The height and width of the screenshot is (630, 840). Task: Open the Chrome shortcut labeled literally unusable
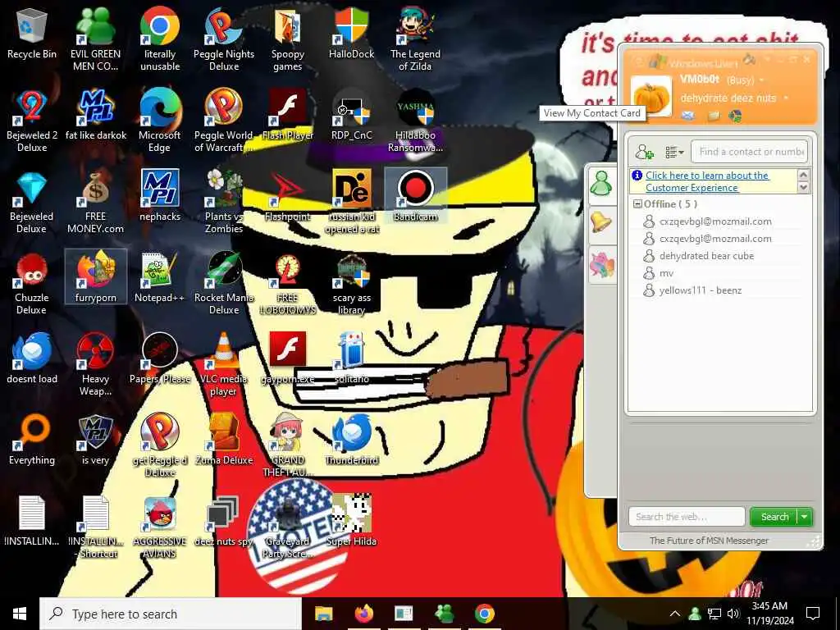160,38
